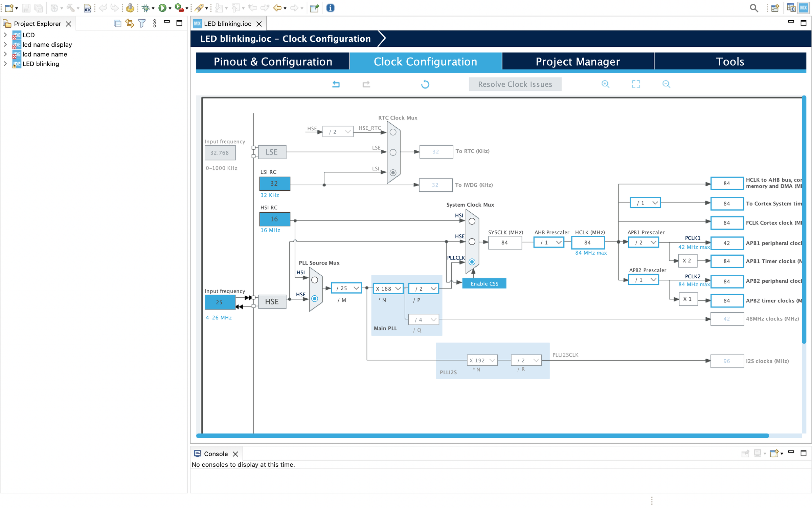
Task: Click the green Run button in toolbar
Action: [x=162, y=8]
